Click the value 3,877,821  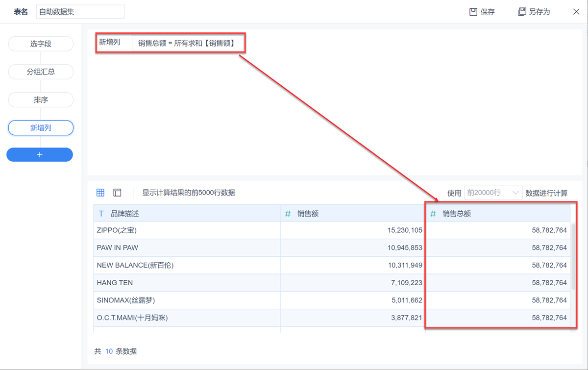[407, 318]
